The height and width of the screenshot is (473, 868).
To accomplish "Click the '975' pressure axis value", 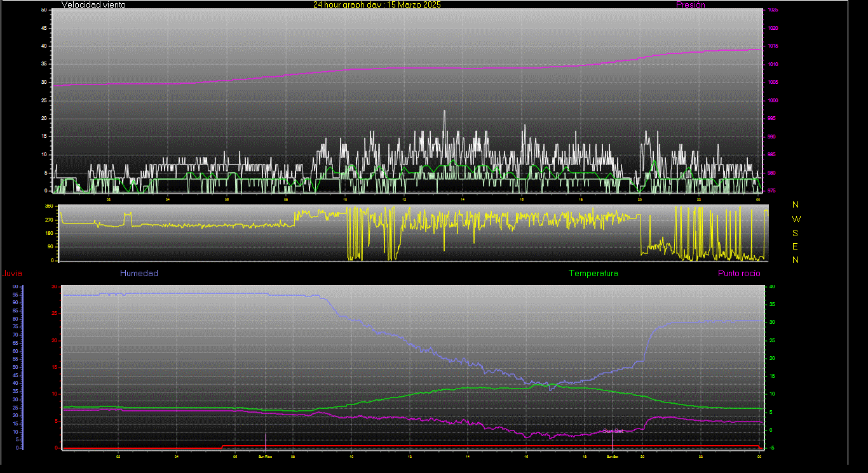I will click(x=771, y=190).
